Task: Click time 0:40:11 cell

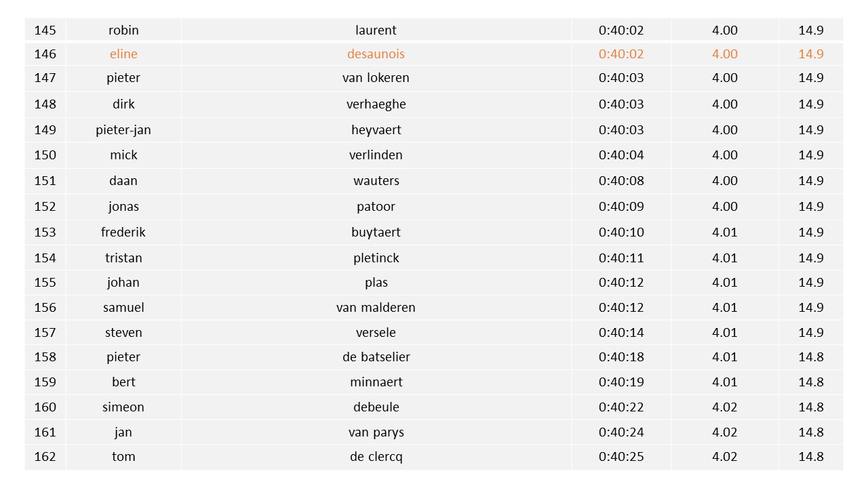Action: point(621,258)
